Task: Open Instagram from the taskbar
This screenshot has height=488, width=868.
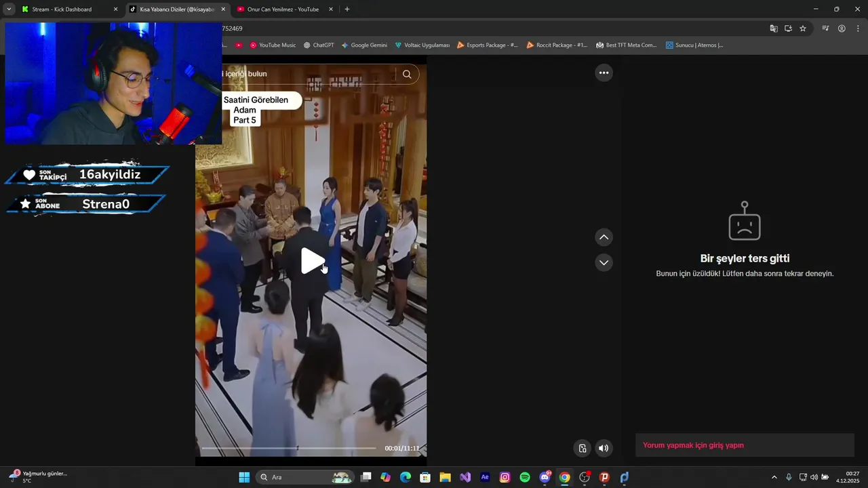Action: 505,477
